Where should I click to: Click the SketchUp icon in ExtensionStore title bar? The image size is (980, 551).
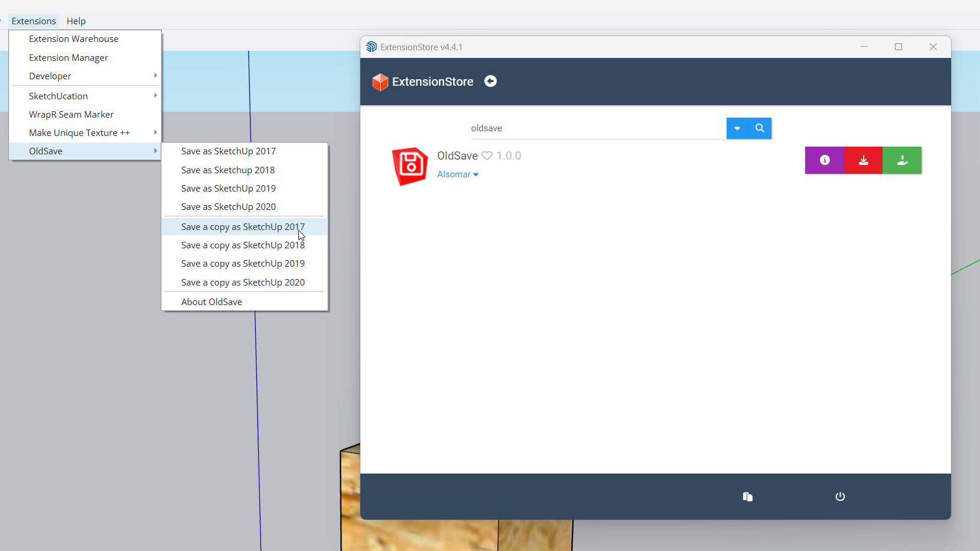point(372,47)
